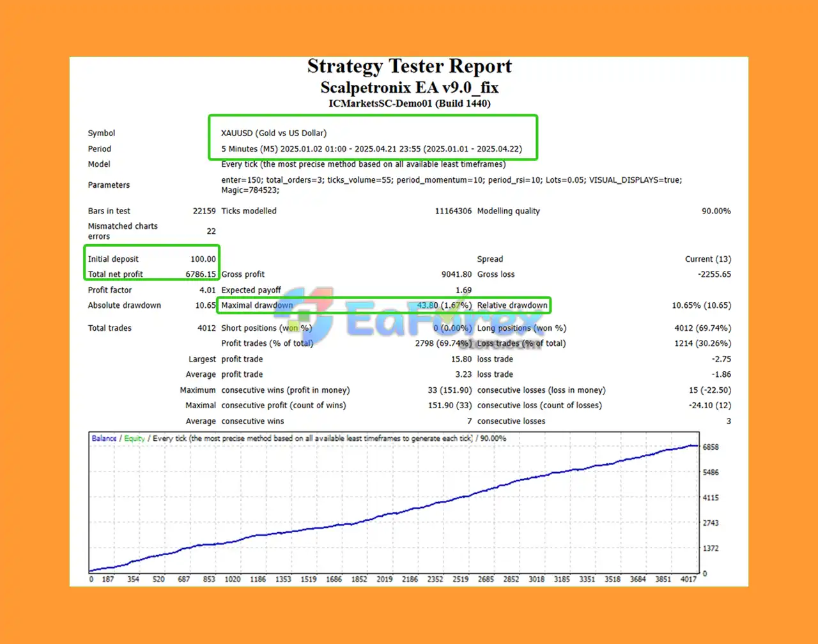Select the consecutive loss value "-24.10 (12)"
Screen dimensions: 818x644
[x=710, y=406]
